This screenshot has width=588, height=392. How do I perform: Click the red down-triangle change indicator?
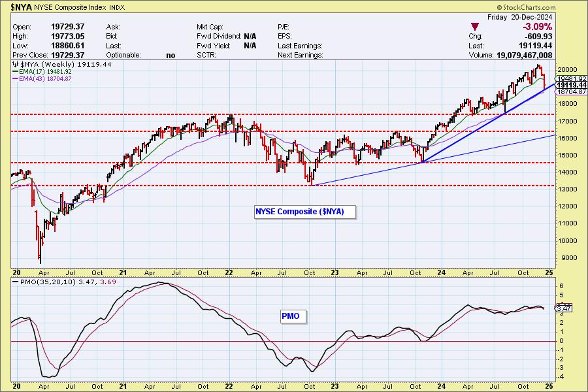pyautogui.click(x=475, y=27)
